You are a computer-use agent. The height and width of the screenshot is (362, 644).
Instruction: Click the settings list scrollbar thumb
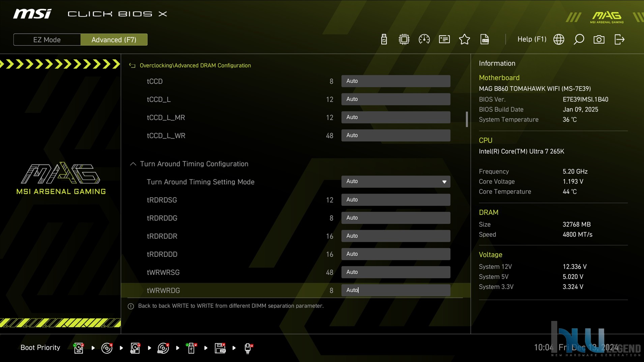467,119
